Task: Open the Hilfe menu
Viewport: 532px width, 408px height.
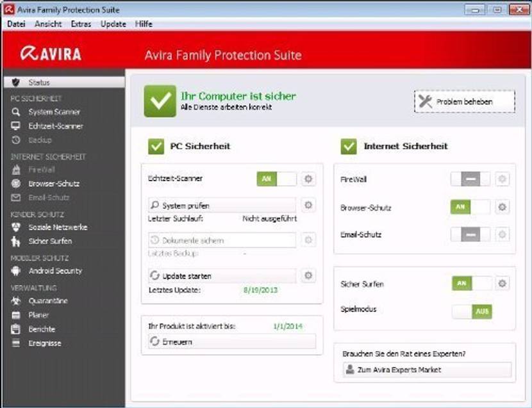Action: [x=144, y=24]
